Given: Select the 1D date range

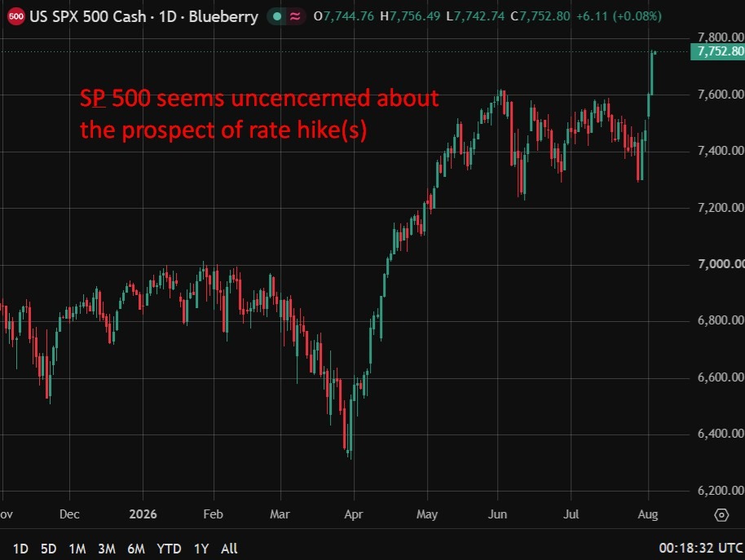Looking at the screenshot, I should pos(20,549).
